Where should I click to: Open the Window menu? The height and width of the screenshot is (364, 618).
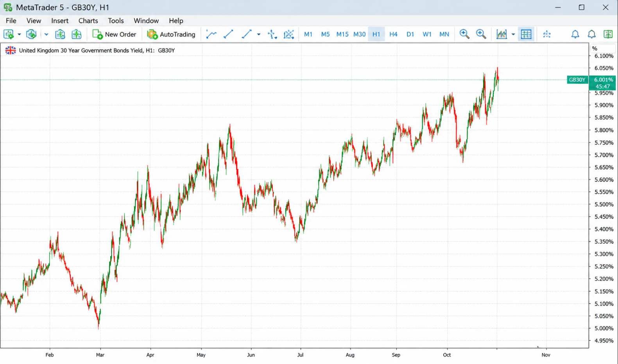pyautogui.click(x=146, y=21)
